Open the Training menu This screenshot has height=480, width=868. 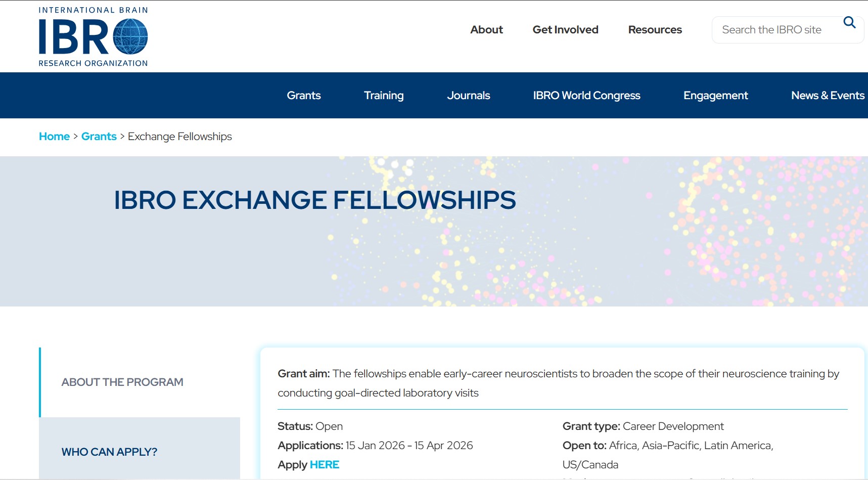tap(383, 95)
